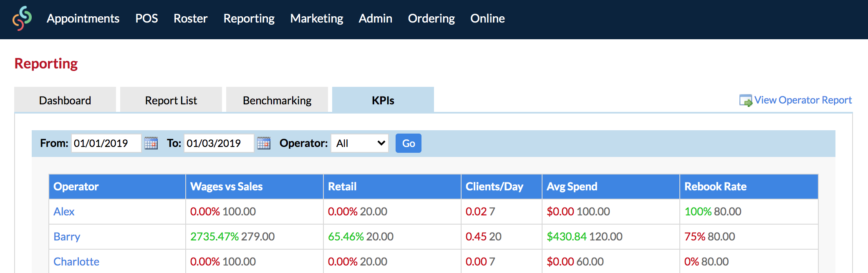Viewport: 868px width, 273px height.
Task: Switch to the Report List tab
Action: coord(171,100)
